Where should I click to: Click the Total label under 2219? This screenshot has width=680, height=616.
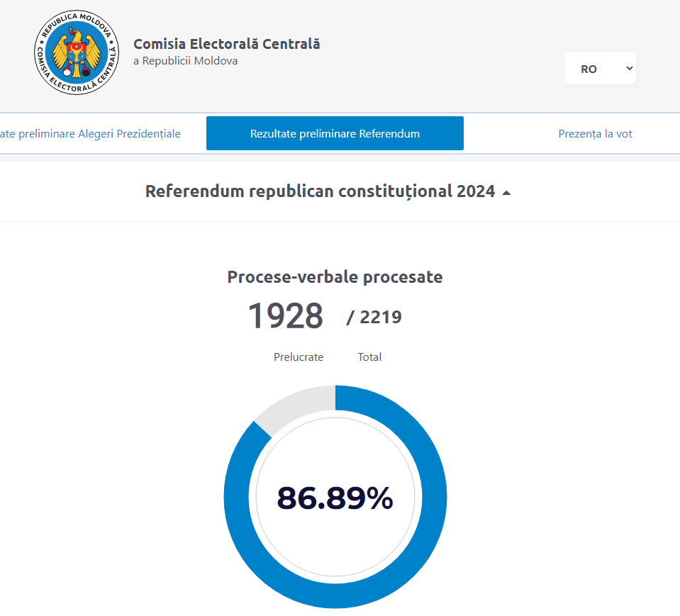pos(369,357)
